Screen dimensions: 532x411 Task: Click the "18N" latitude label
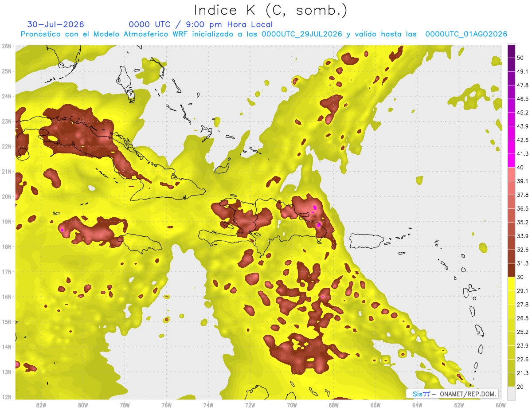(7, 247)
